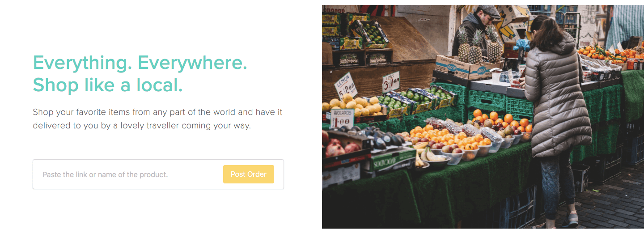
Task: Click the bananas in the bowl
Action: [428, 154]
